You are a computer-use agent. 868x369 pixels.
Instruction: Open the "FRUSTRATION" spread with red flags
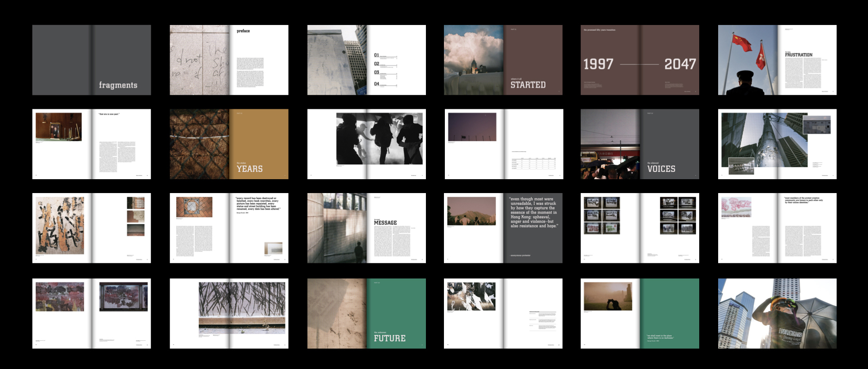(x=777, y=60)
